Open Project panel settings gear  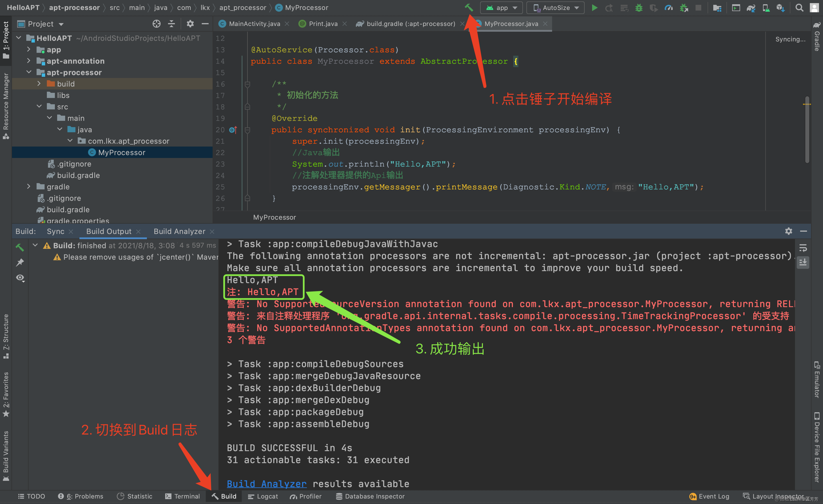[x=190, y=24]
